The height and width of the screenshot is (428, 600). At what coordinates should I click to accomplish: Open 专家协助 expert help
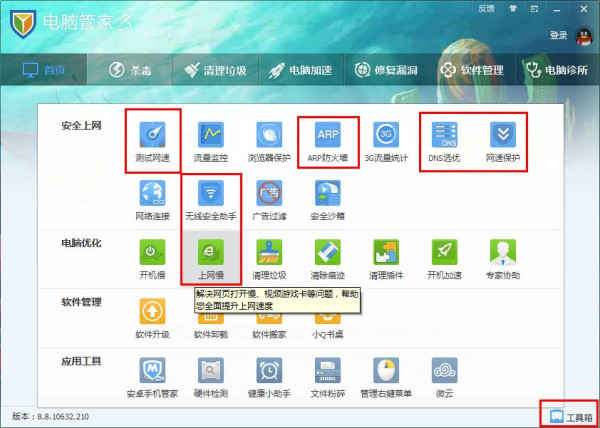tap(503, 259)
